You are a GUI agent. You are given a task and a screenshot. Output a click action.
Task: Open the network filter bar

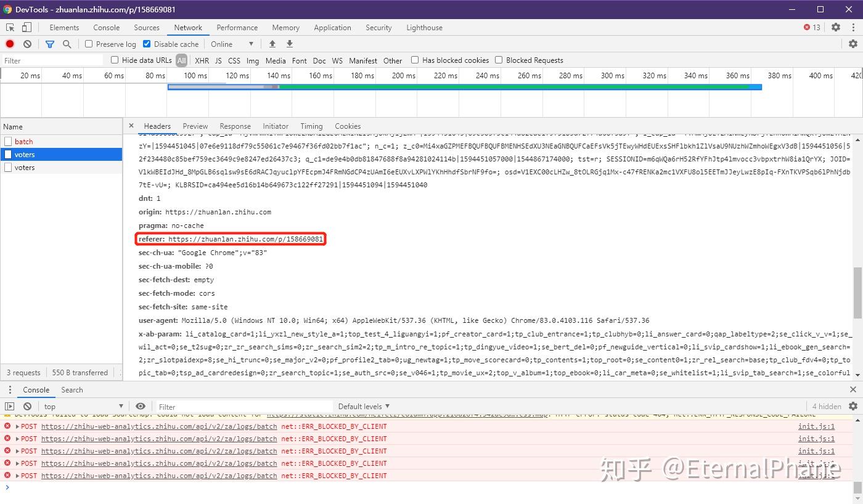(49, 44)
